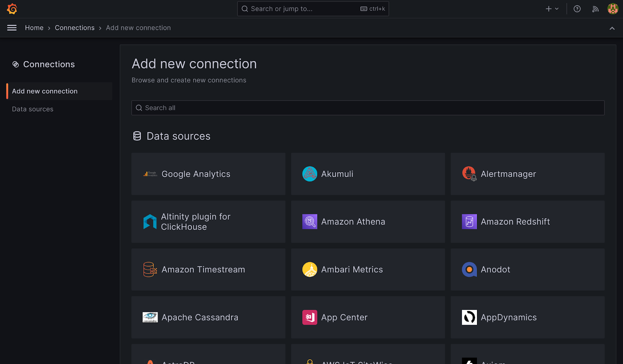The height and width of the screenshot is (364, 623).
Task: Open the Anodot data source card
Action: click(x=528, y=269)
